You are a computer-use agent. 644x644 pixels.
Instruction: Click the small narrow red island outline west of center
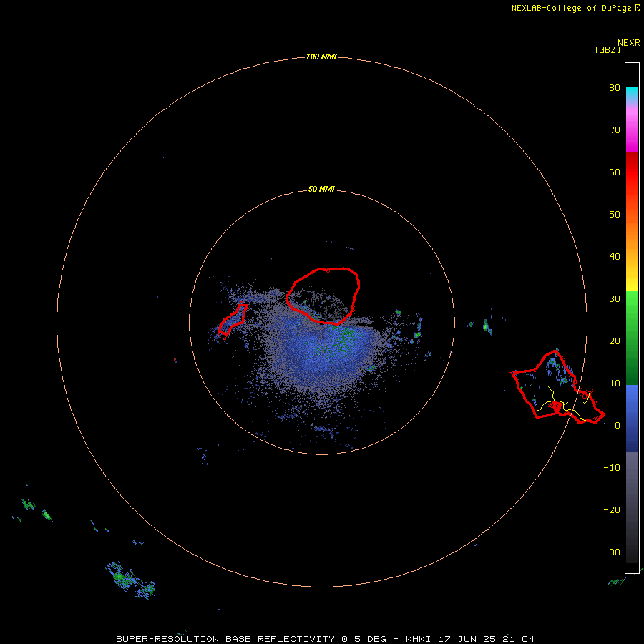pyautogui.click(x=233, y=321)
